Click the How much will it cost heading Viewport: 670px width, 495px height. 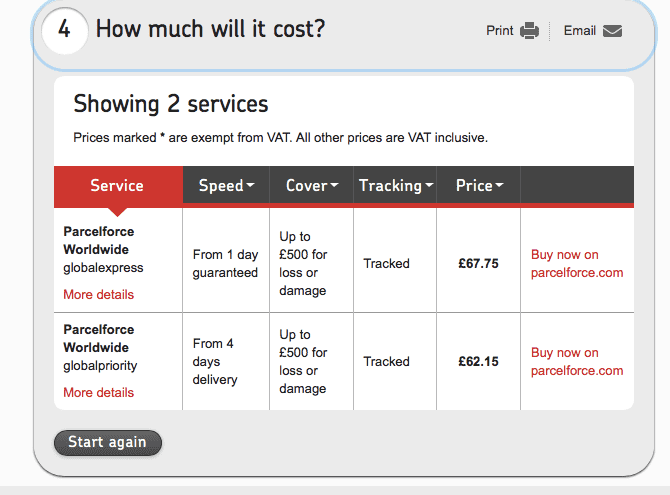point(210,29)
